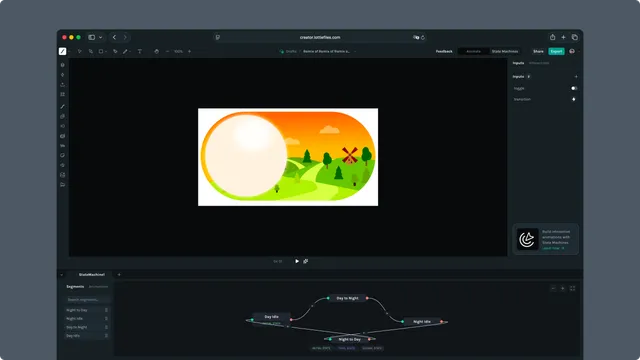640x360 pixels.
Task: Click browser Share icon in title bar
Action: 552,37
